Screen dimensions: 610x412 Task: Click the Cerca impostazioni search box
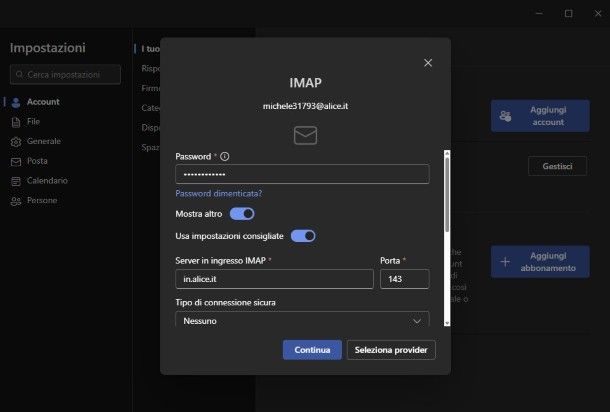point(65,75)
